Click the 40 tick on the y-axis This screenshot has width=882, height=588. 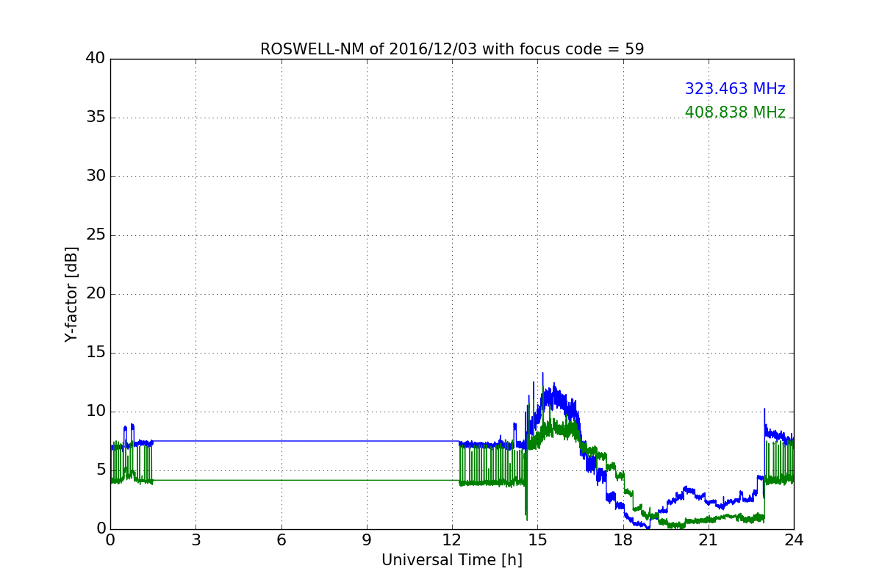96,59
